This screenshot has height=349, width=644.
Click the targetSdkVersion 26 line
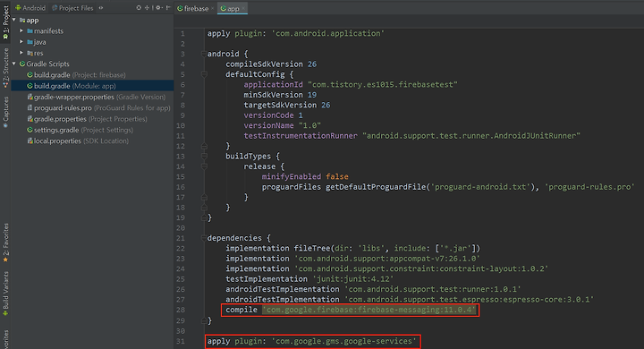(287, 105)
